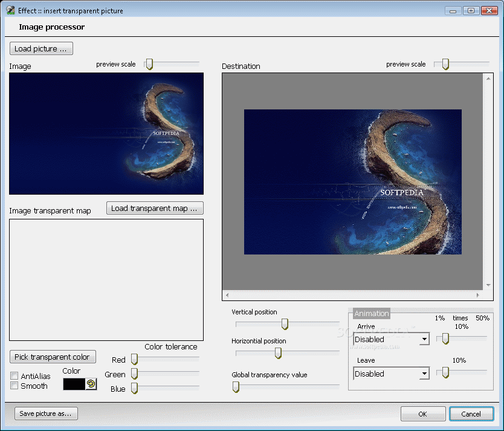
Task: Click the Red color tolerance slider handle
Action: [x=134, y=359]
